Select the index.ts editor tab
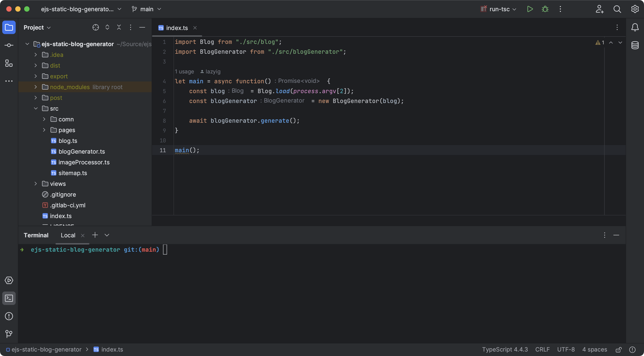The height and width of the screenshot is (356, 644). 176,28
